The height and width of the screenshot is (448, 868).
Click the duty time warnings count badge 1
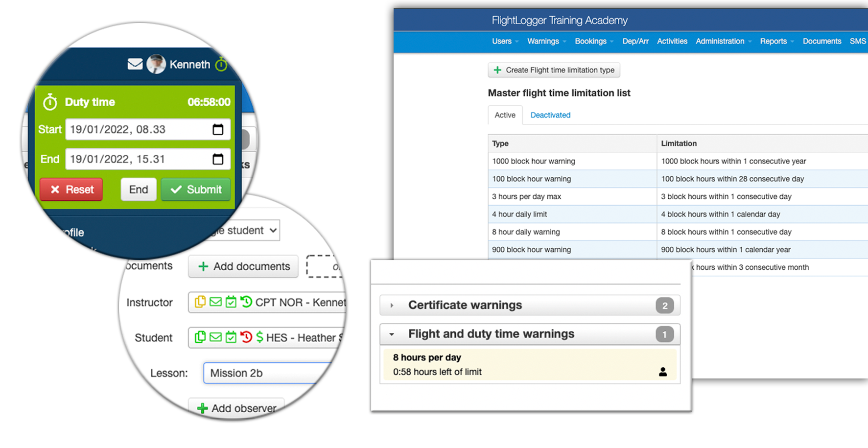[664, 334]
